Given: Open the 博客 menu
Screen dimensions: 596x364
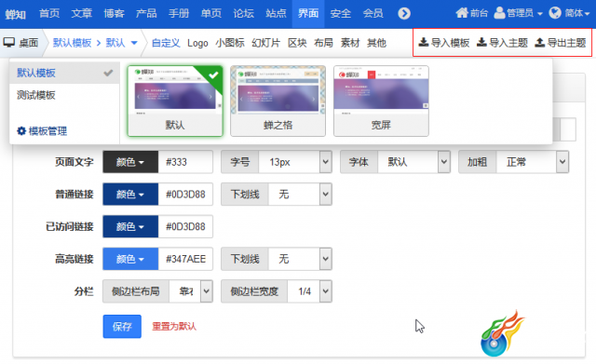Looking at the screenshot, I should tap(114, 14).
